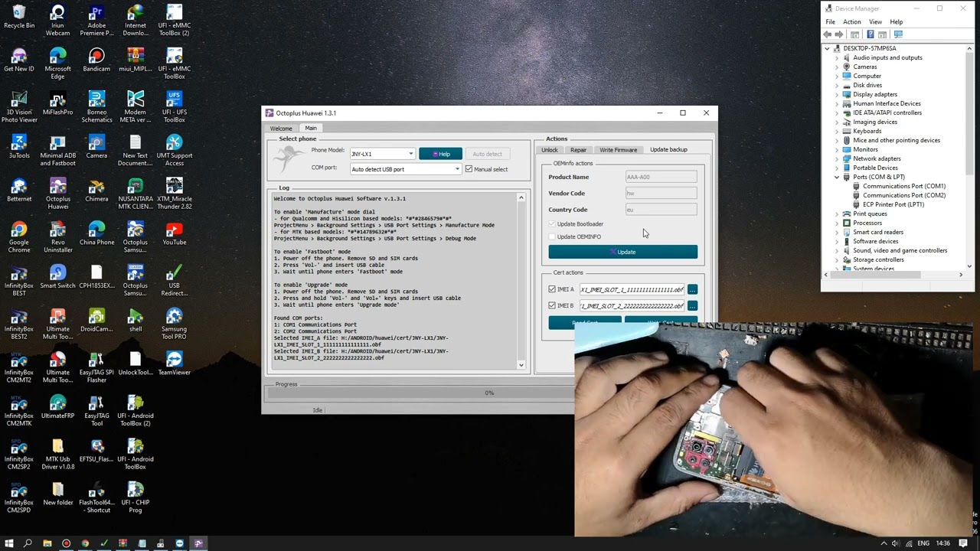The width and height of the screenshot is (980, 551).
Task: Open Device Manager View menu
Action: click(x=875, y=22)
